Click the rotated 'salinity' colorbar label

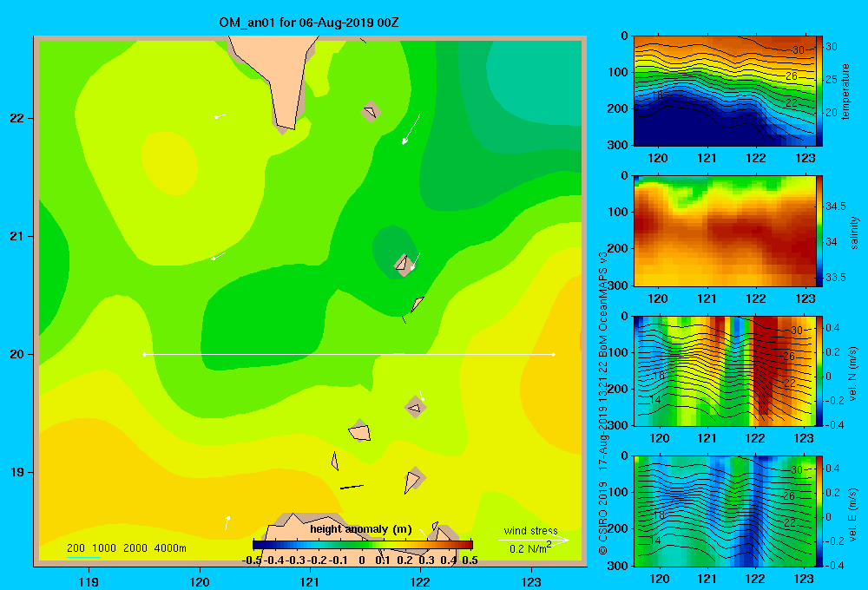(x=854, y=233)
